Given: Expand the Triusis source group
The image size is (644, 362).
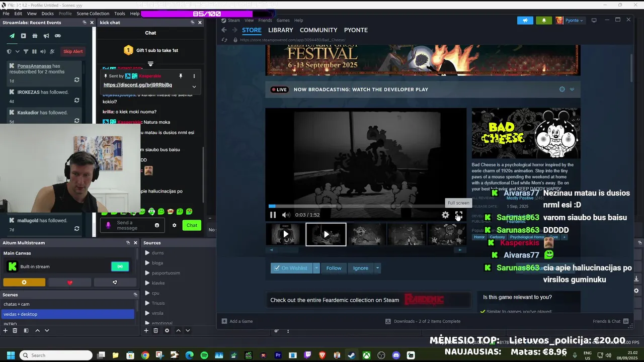Looking at the screenshot, I should tap(147, 303).
